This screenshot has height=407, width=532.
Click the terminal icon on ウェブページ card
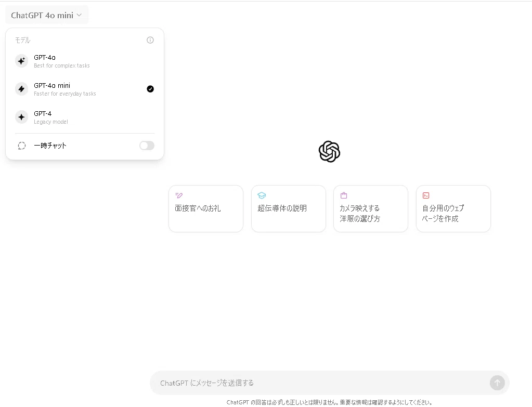point(426,195)
